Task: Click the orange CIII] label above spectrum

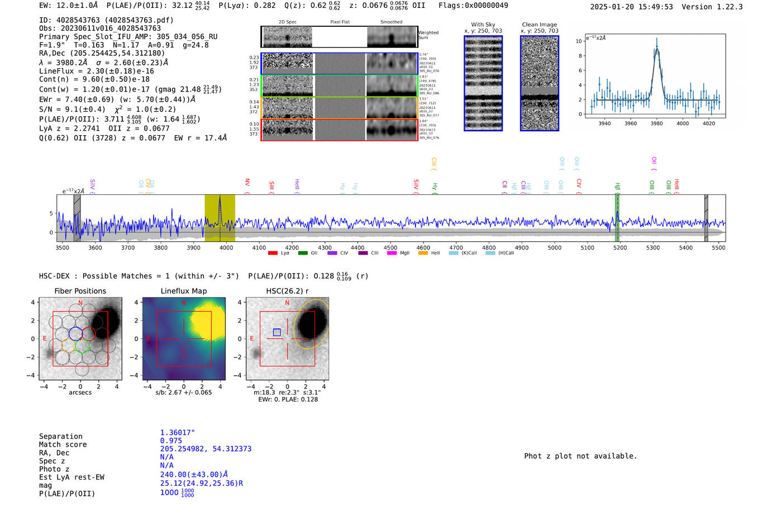Action: [x=434, y=164]
